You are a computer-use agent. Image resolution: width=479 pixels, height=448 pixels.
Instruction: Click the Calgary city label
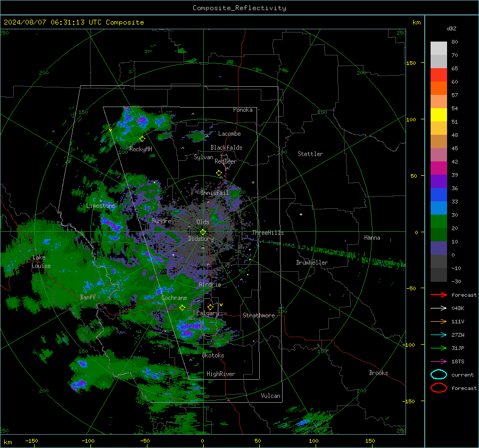[x=208, y=313]
